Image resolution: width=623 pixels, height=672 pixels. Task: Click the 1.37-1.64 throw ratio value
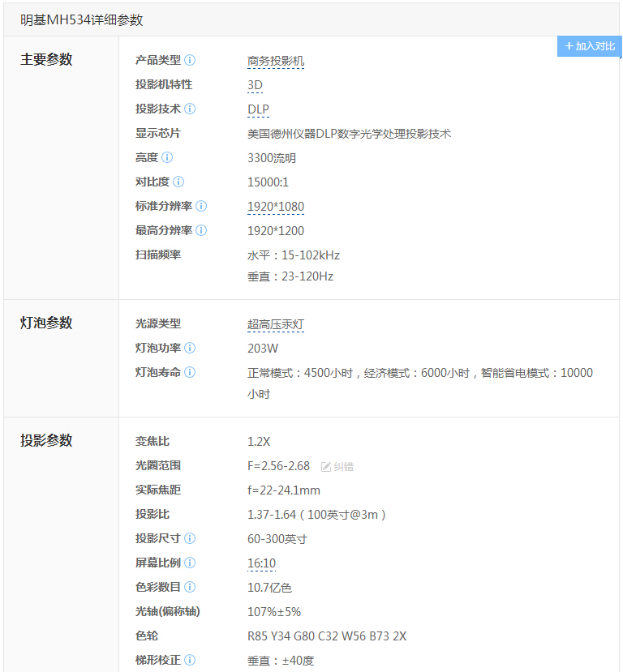316,515
